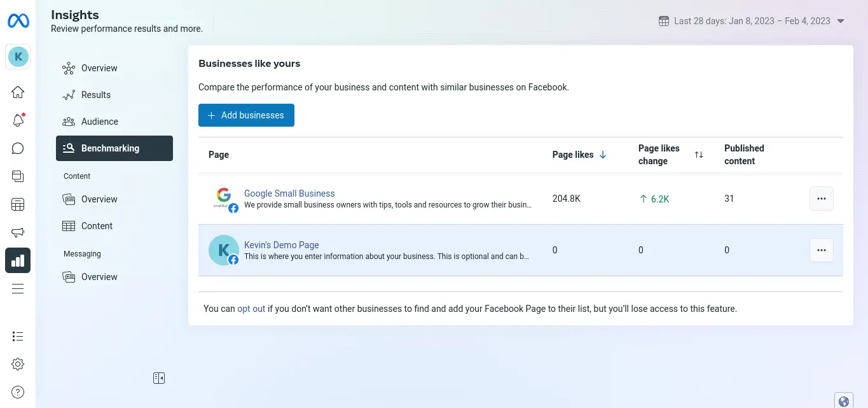
Task: Open Messaging Overview menu item
Action: tap(114, 277)
